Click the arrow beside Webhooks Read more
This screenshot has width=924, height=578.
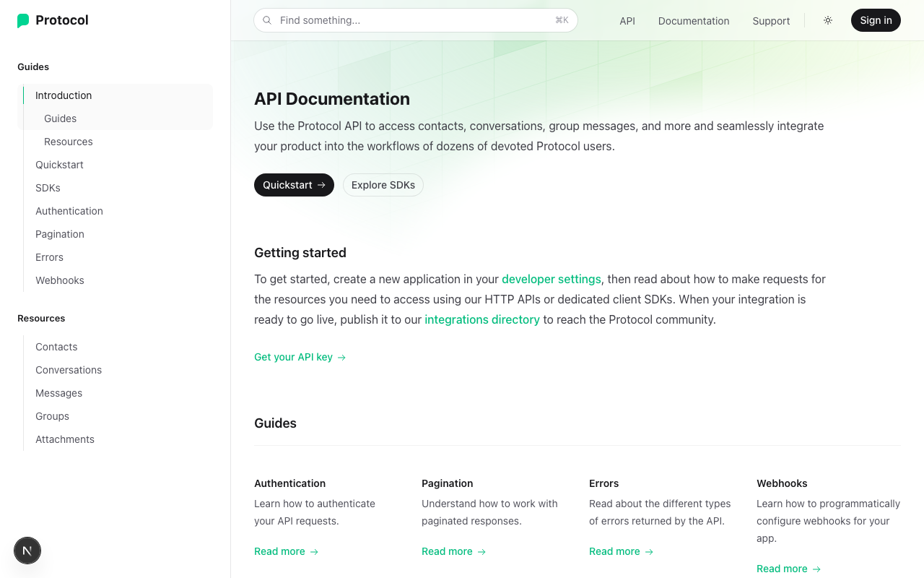pos(816,569)
